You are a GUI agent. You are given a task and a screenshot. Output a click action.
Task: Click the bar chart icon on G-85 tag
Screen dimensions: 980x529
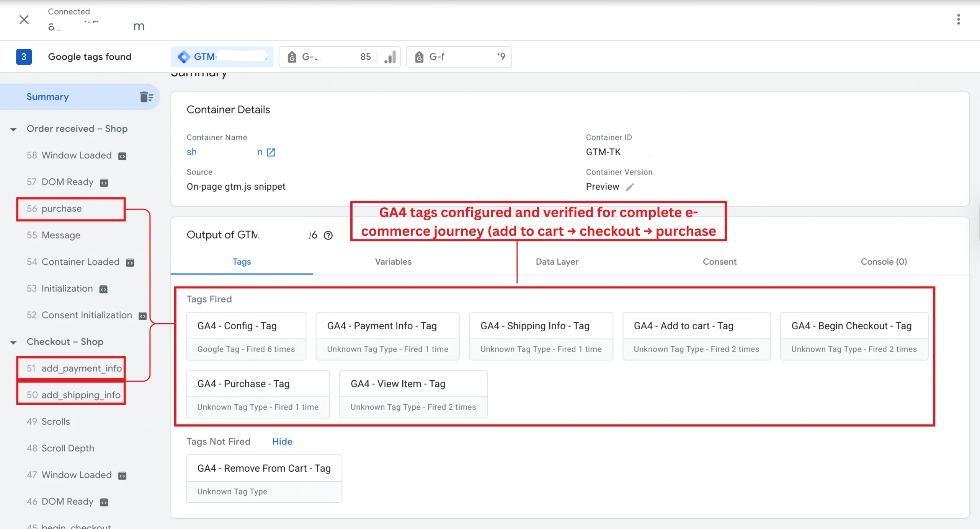390,57
